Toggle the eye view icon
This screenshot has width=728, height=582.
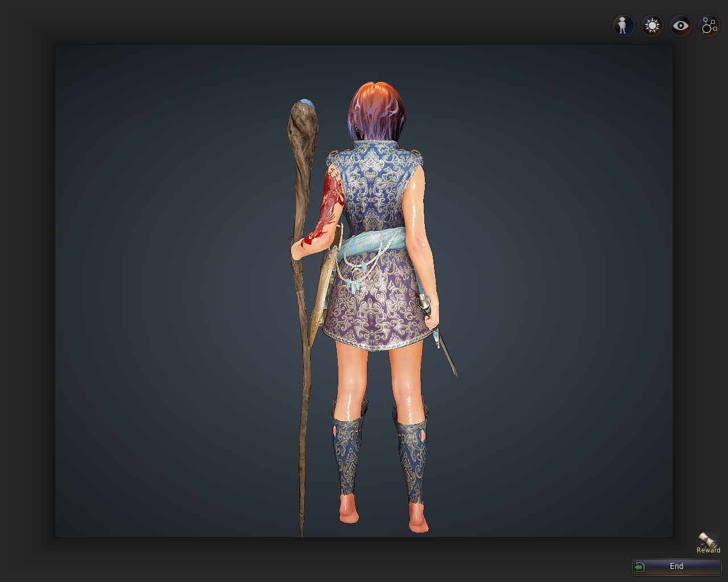680,26
